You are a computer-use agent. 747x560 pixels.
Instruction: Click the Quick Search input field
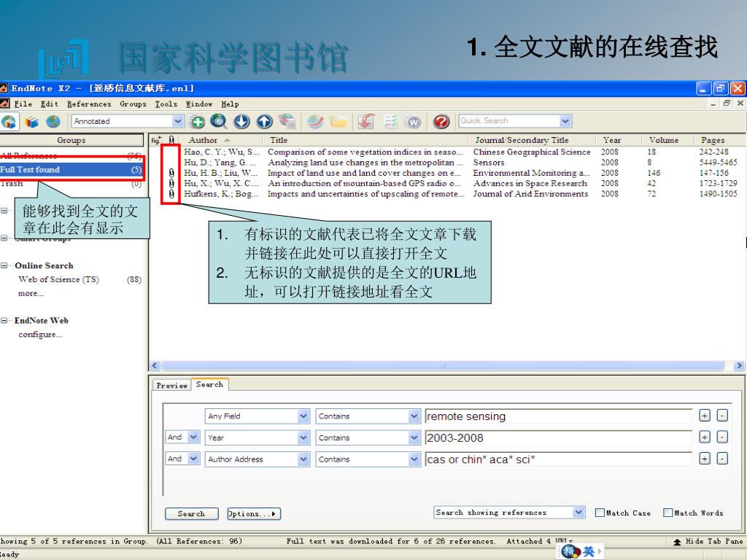point(508,121)
